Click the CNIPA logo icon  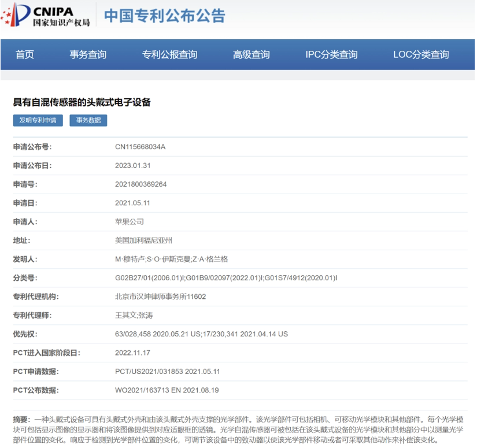[x=46, y=16]
